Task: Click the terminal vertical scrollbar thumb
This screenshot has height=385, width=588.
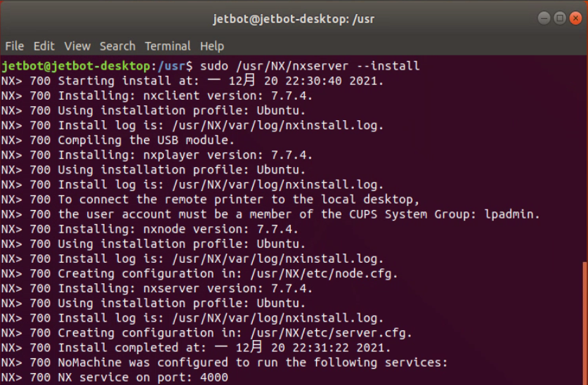Action: 585,323
